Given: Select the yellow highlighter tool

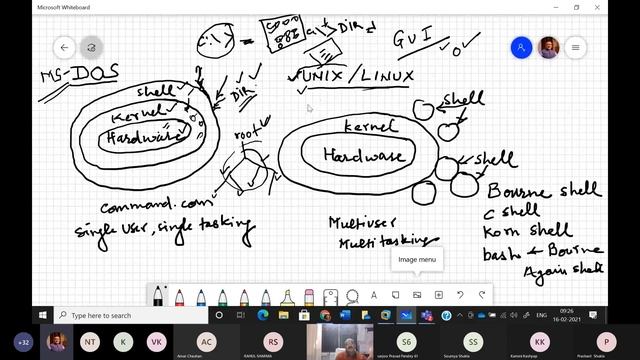Looking at the screenshot, I should pos(287,297).
